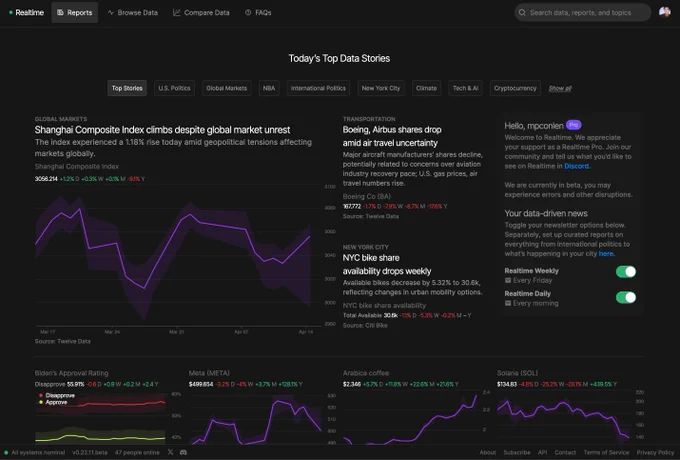The image size is (680, 460).
Task: Click the GLOBAL MARKETS category label
Action: (x=61, y=119)
